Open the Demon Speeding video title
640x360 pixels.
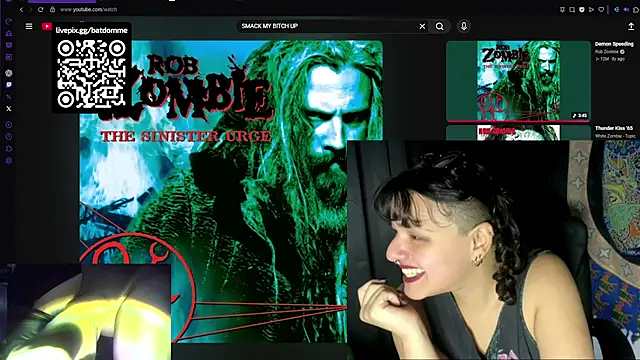pos(614,44)
